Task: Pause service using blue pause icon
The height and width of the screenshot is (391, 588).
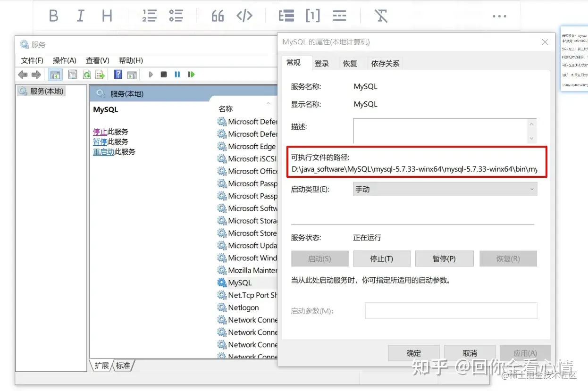Action: tap(177, 75)
